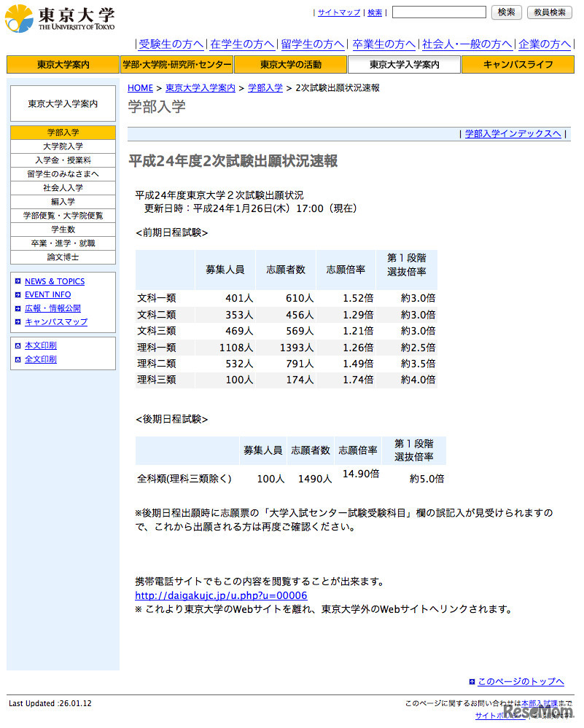
Task: Go to HOME via breadcrumb
Action: 139,88
